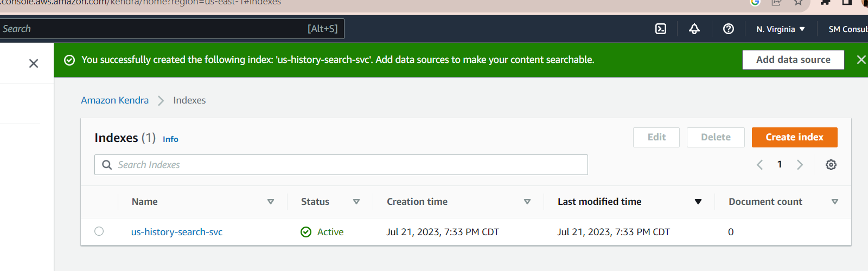Go to the next page of indexes
The height and width of the screenshot is (271, 868).
point(800,165)
